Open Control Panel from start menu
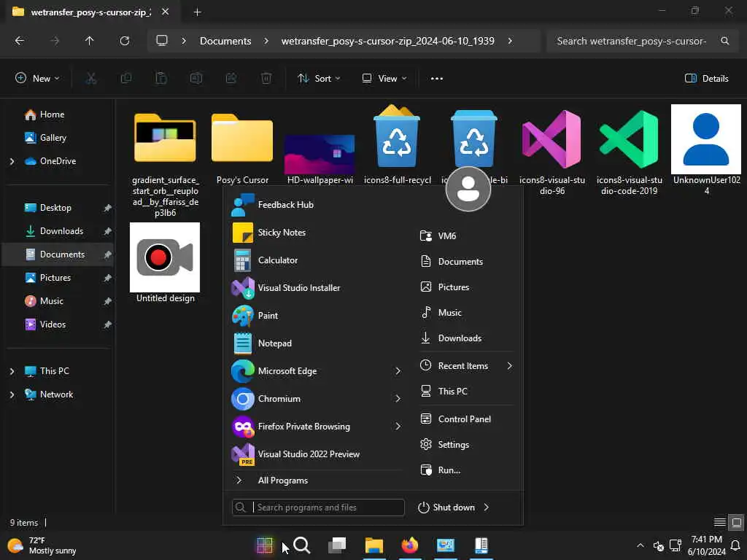The height and width of the screenshot is (560, 747). click(466, 419)
